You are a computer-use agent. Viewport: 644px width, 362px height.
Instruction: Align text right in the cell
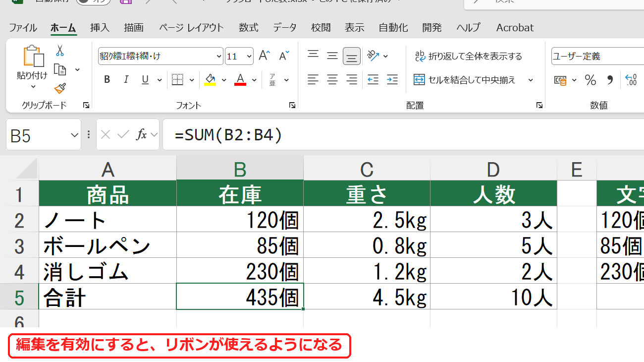[352, 79]
